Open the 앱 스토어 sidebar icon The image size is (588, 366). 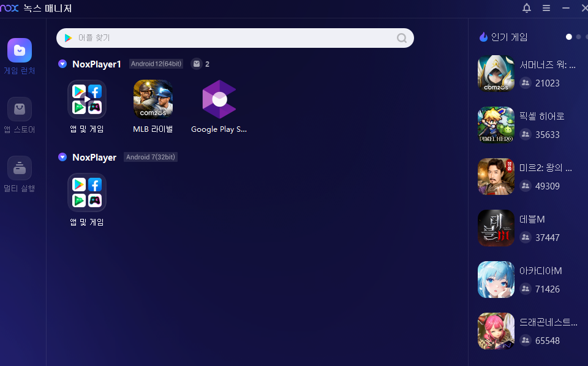click(x=20, y=109)
